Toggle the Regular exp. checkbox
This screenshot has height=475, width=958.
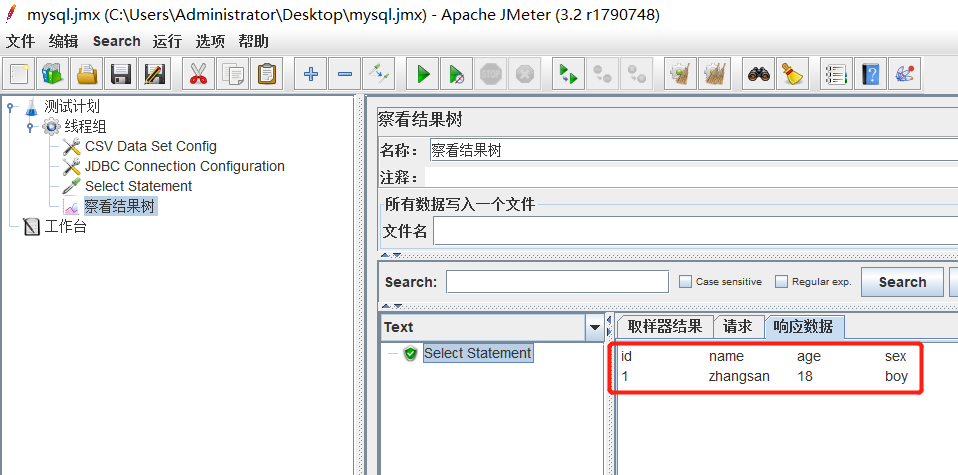point(781,282)
